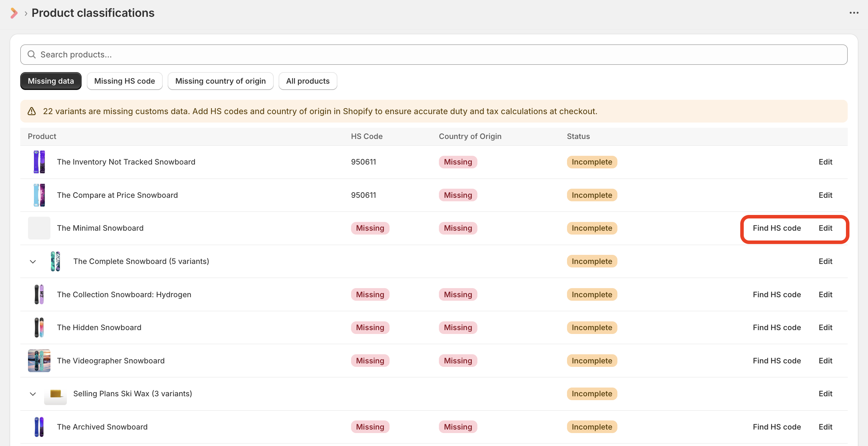The width and height of the screenshot is (868, 446).
Task: Click The Inventory Not Tracked Snowboard thumbnail
Action: pyautogui.click(x=39, y=162)
